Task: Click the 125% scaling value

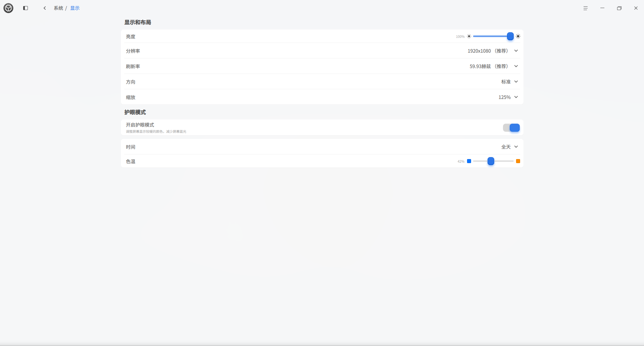Action: click(x=504, y=97)
